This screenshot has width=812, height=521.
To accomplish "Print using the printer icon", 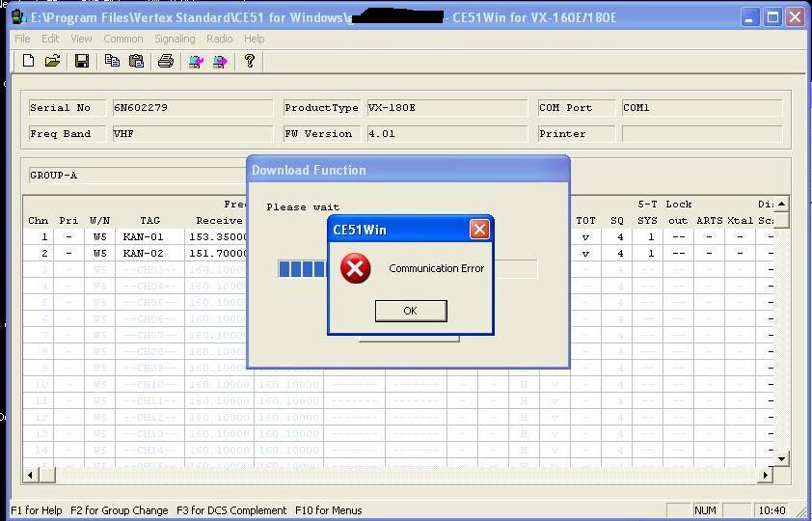I will tap(166, 61).
